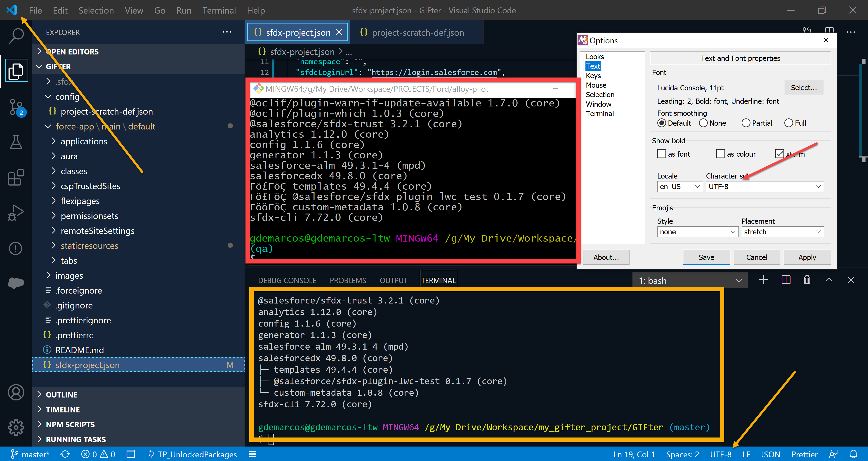Open the Selection menu

[x=96, y=10]
